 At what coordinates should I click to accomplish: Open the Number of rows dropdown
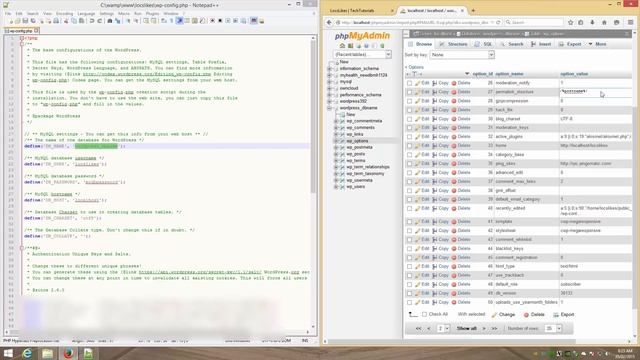[553, 328]
